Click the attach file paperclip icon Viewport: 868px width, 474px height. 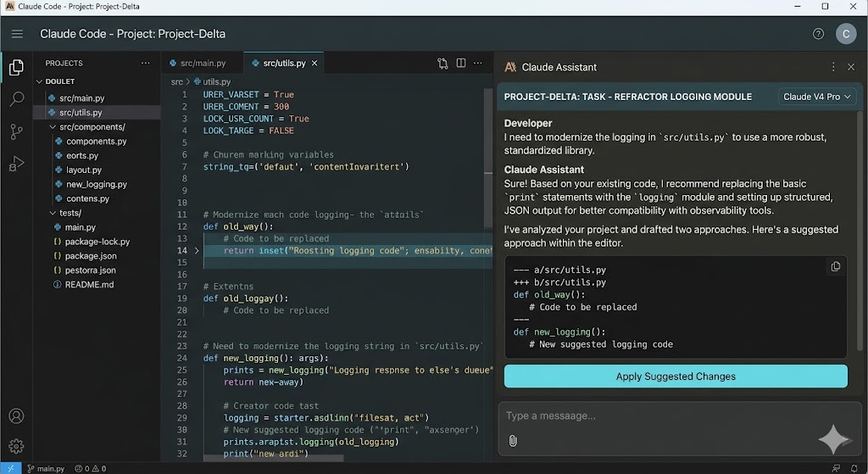513,440
